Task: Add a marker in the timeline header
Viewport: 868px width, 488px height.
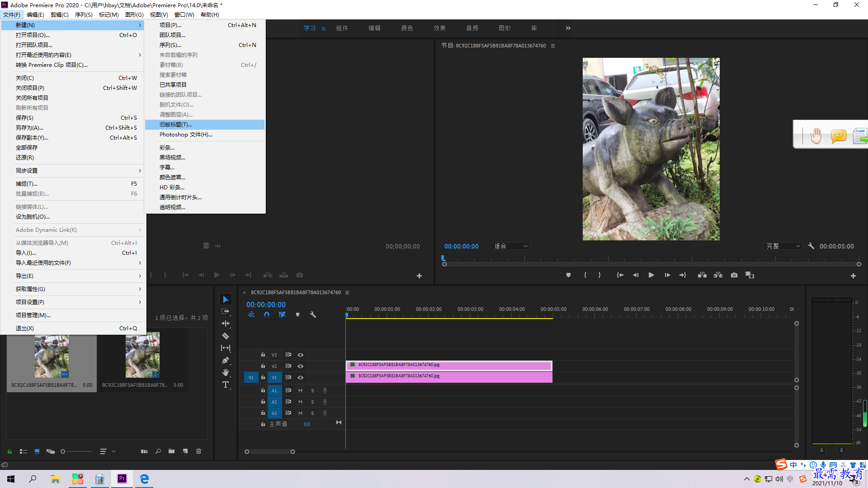Action: pos(297,314)
